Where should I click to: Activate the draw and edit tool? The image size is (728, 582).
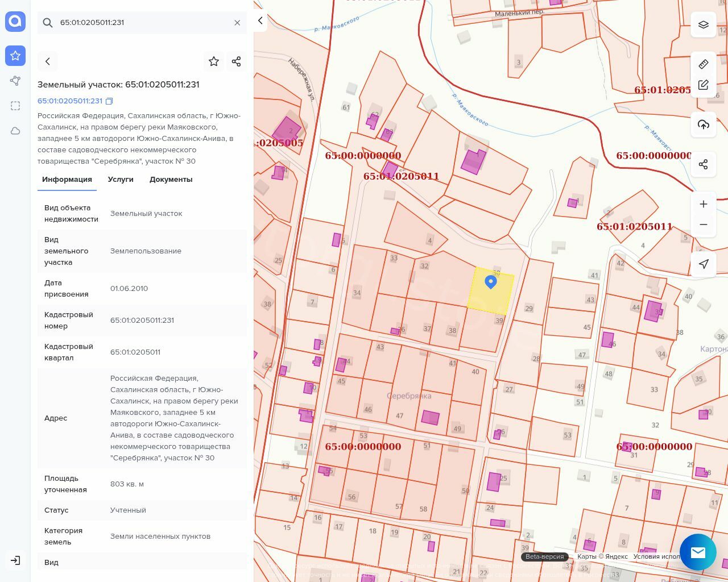click(x=704, y=85)
